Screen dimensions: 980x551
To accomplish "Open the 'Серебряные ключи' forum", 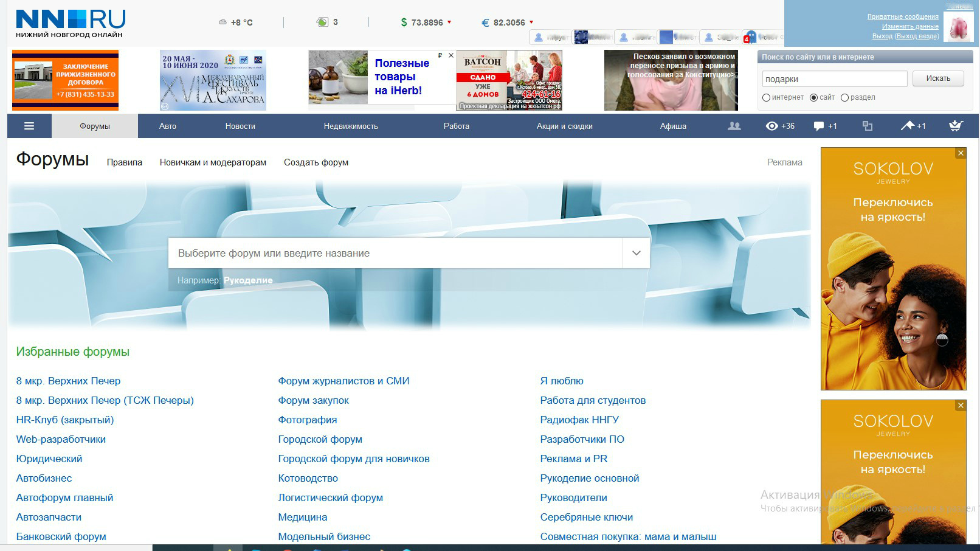I will [587, 517].
